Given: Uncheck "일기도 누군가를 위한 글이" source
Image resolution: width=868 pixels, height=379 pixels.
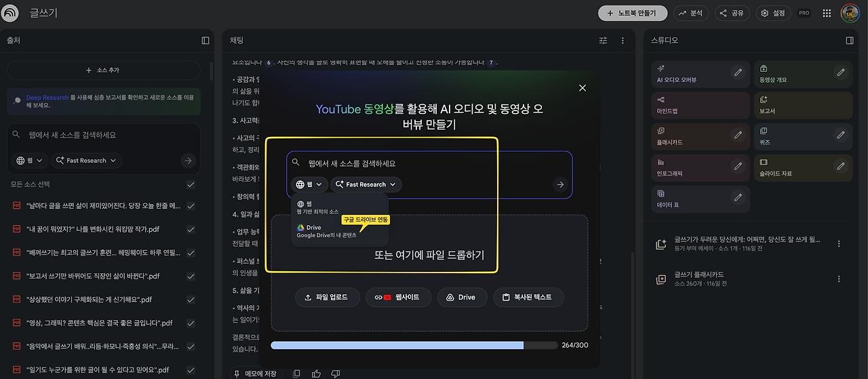Looking at the screenshot, I should pos(191,370).
